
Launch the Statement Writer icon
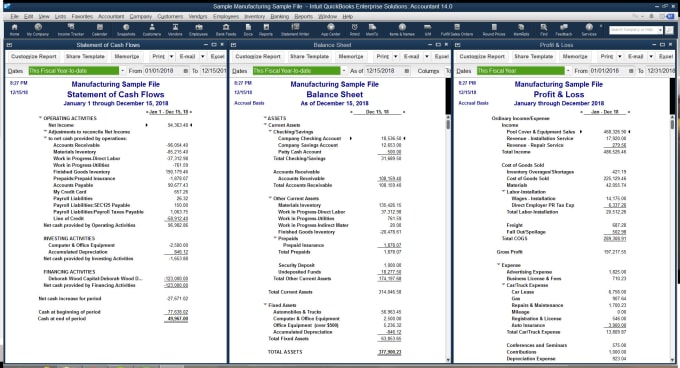pos(295,29)
